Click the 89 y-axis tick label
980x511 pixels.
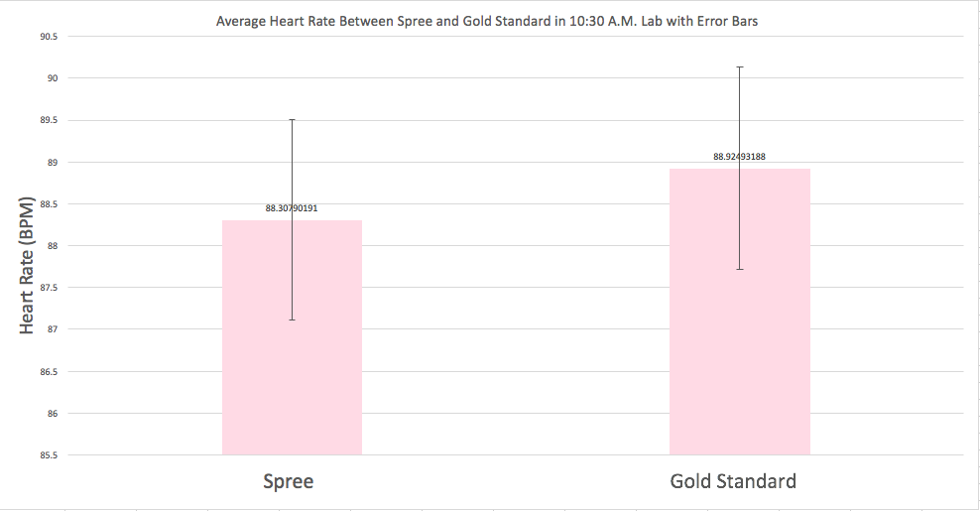[x=52, y=163]
